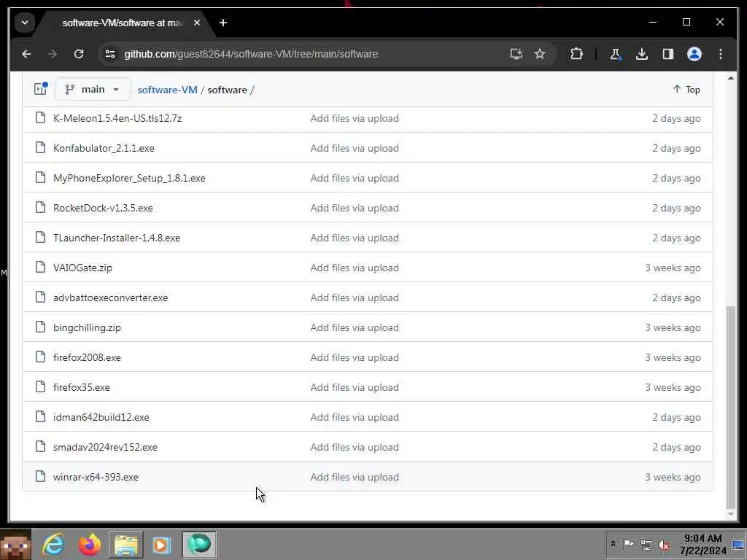The width and height of the screenshot is (747, 560).
Task: Open the taskbar clock showing 9:04 AM
Action: click(703, 544)
